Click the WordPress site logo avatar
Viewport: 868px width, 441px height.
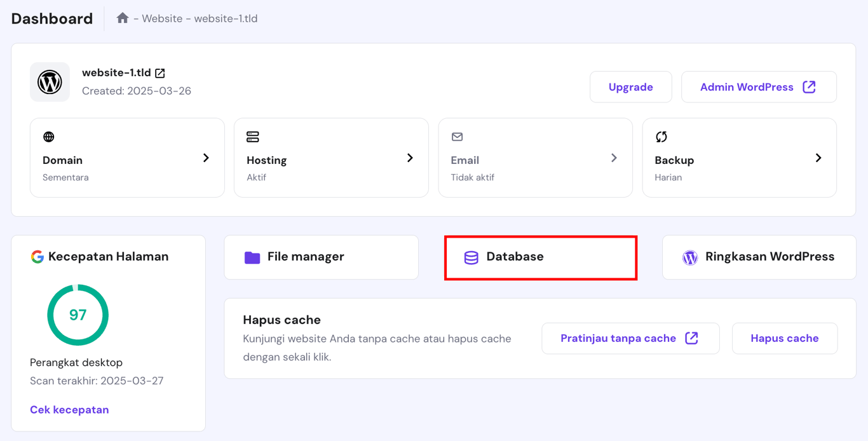coord(50,82)
